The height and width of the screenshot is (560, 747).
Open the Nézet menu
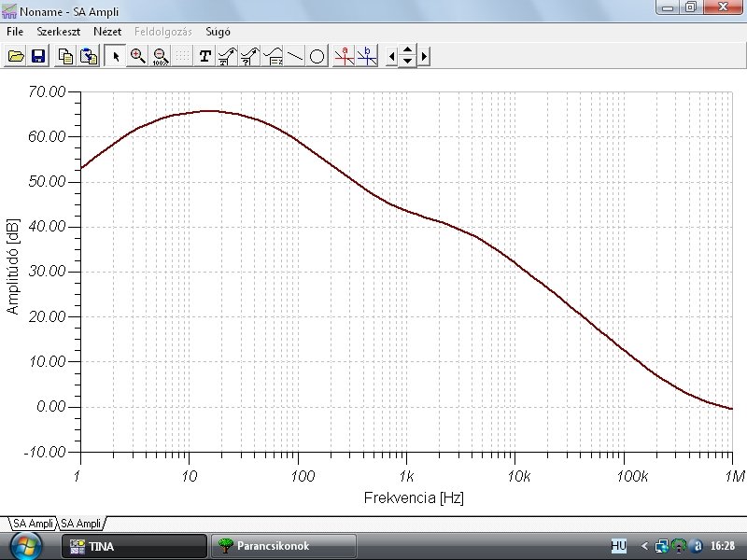pos(107,32)
